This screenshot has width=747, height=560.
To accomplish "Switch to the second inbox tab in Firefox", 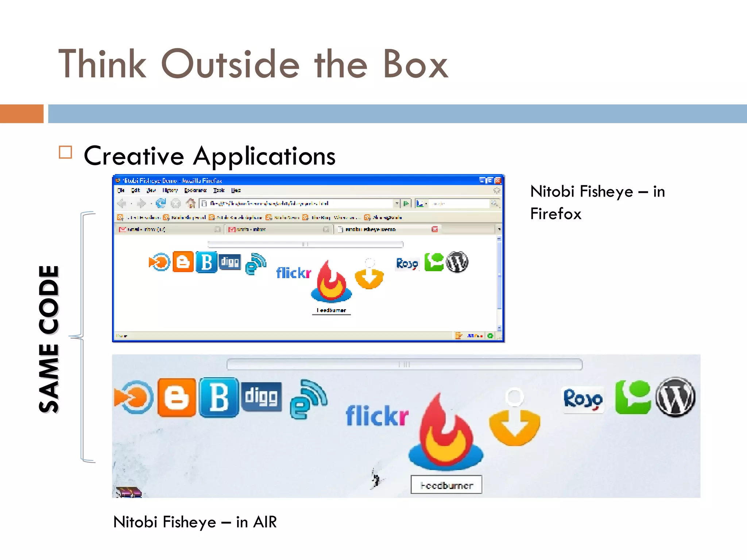I will (x=278, y=229).
